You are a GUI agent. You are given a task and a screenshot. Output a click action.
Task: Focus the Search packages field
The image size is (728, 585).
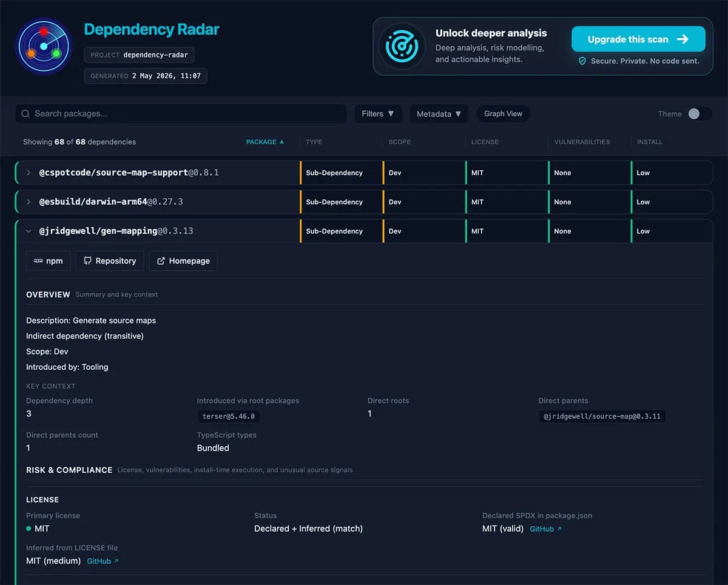click(x=181, y=114)
